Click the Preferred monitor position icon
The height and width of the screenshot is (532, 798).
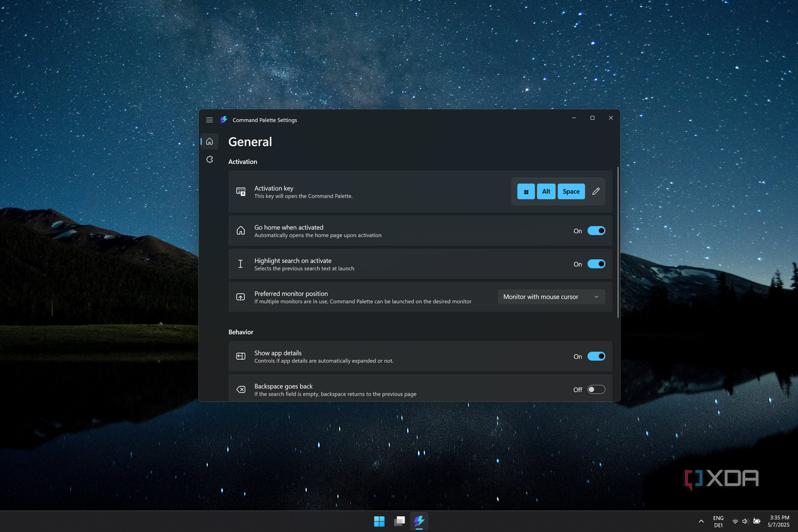[x=241, y=297]
